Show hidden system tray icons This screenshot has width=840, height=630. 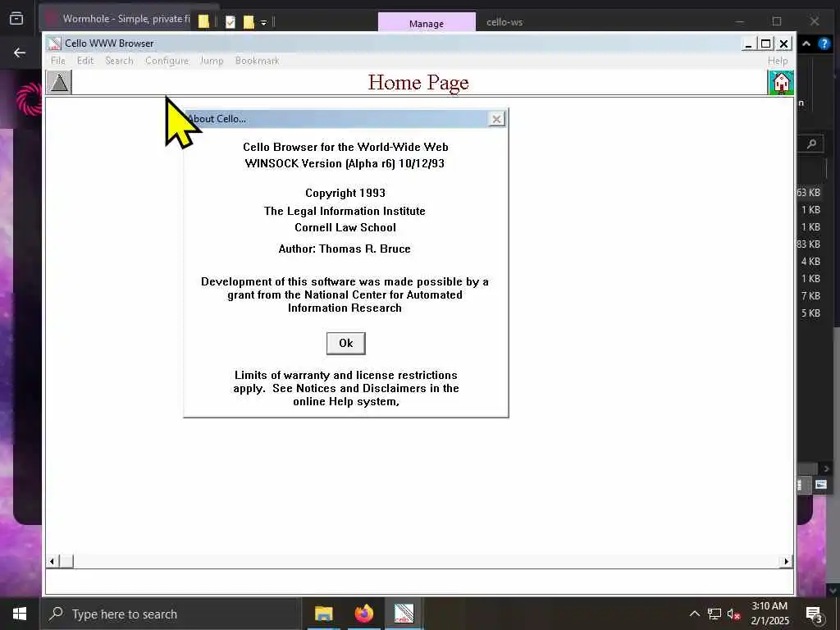694,614
